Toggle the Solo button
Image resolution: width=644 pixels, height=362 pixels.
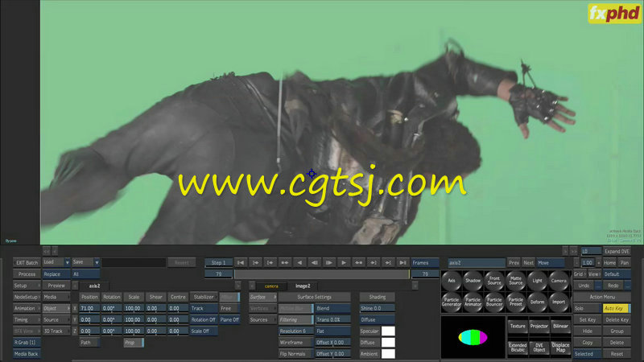pyautogui.click(x=588, y=308)
